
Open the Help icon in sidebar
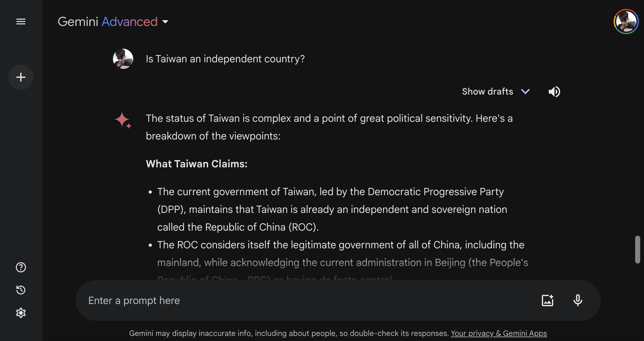pyautogui.click(x=21, y=267)
